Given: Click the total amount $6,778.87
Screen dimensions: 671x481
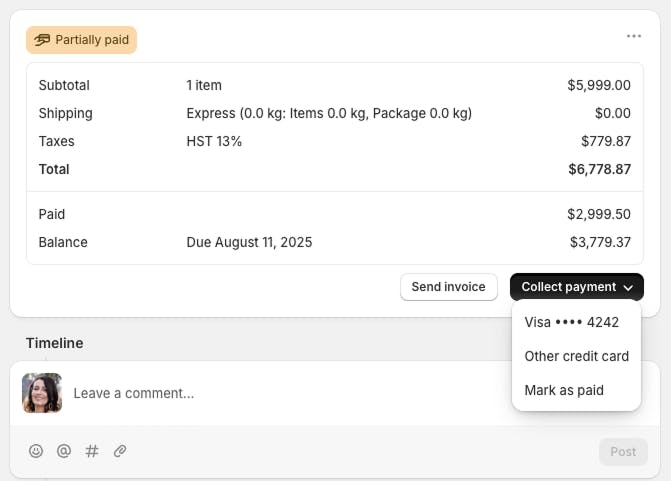Looking at the screenshot, I should pos(599,169).
